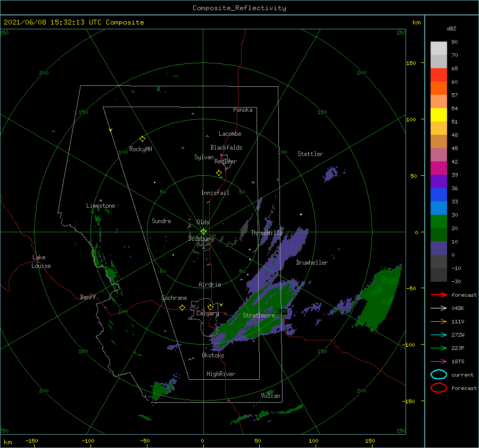Click the Cochrane label

[x=174, y=298]
